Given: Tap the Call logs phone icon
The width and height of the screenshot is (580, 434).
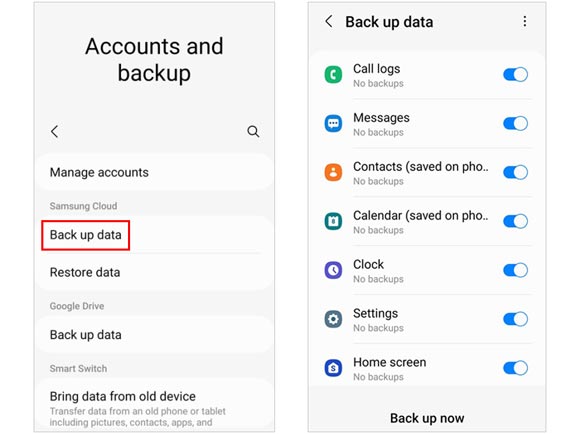Looking at the screenshot, I should point(333,75).
